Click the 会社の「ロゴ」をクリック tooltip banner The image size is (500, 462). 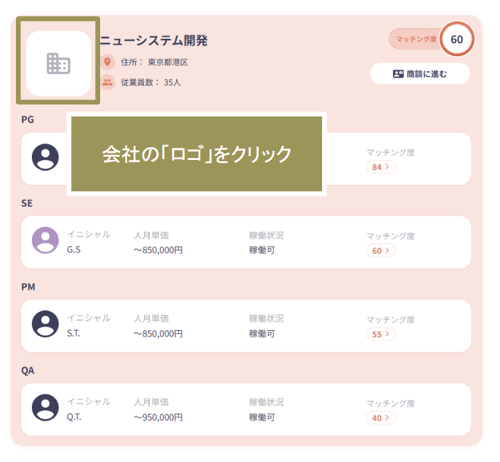pos(197,154)
